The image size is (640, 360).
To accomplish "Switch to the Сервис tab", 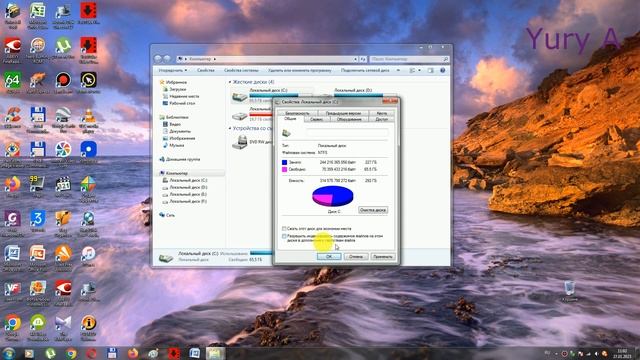I will tap(316, 120).
